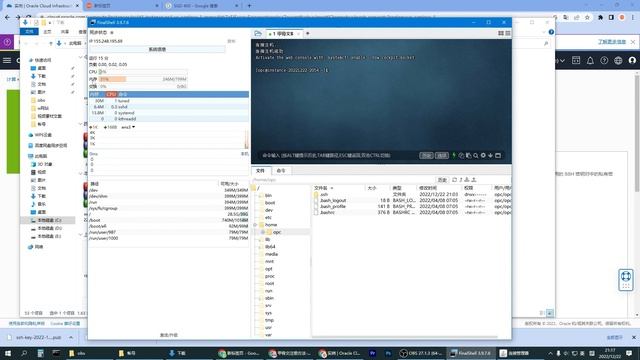Click the terminal 选项 button
The image size is (640, 360).
[x=442, y=156]
